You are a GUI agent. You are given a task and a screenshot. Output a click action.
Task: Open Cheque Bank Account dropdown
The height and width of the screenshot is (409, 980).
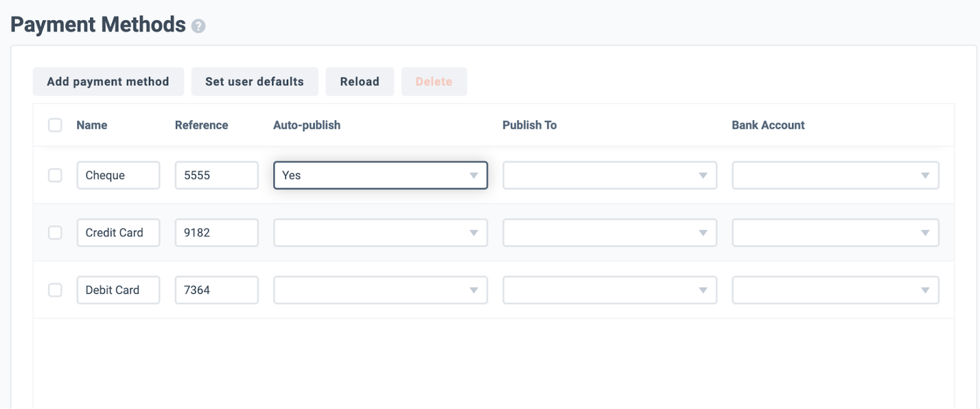click(835, 175)
